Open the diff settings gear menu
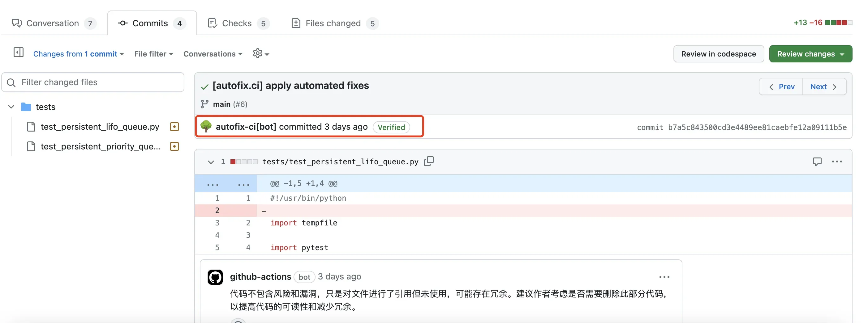The width and height of the screenshot is (868, 323). click(x=260, y=53)
